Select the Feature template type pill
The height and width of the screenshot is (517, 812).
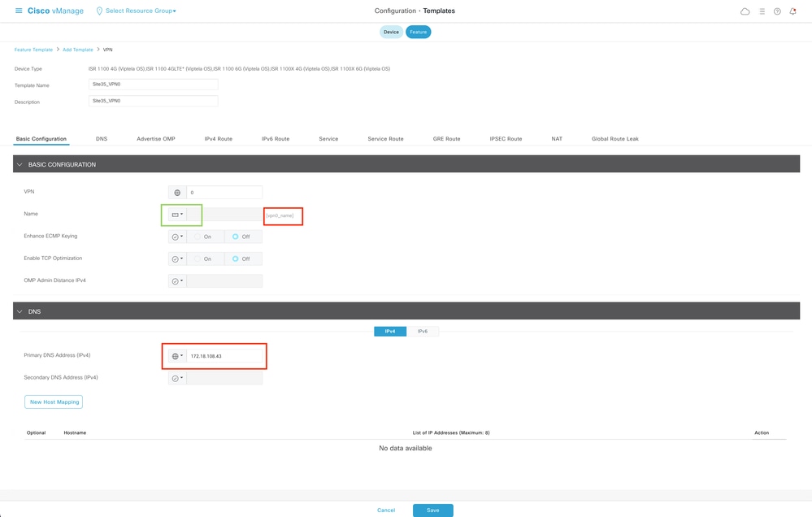pyautogui.click(x=417, y=32)
